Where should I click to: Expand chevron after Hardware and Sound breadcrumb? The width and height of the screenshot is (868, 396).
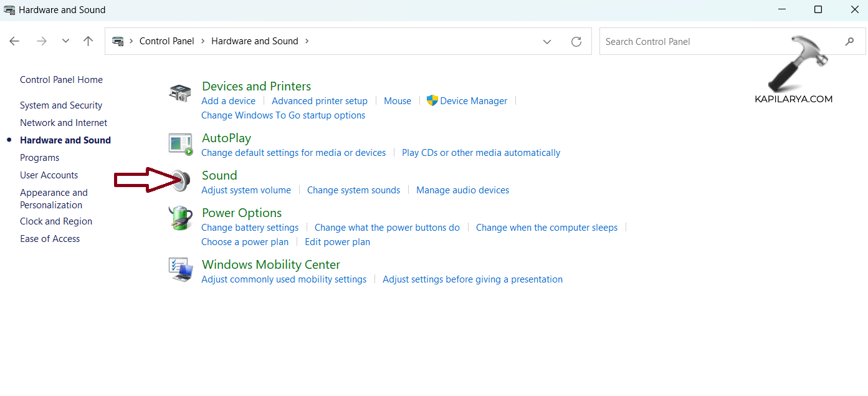(307, 41)
